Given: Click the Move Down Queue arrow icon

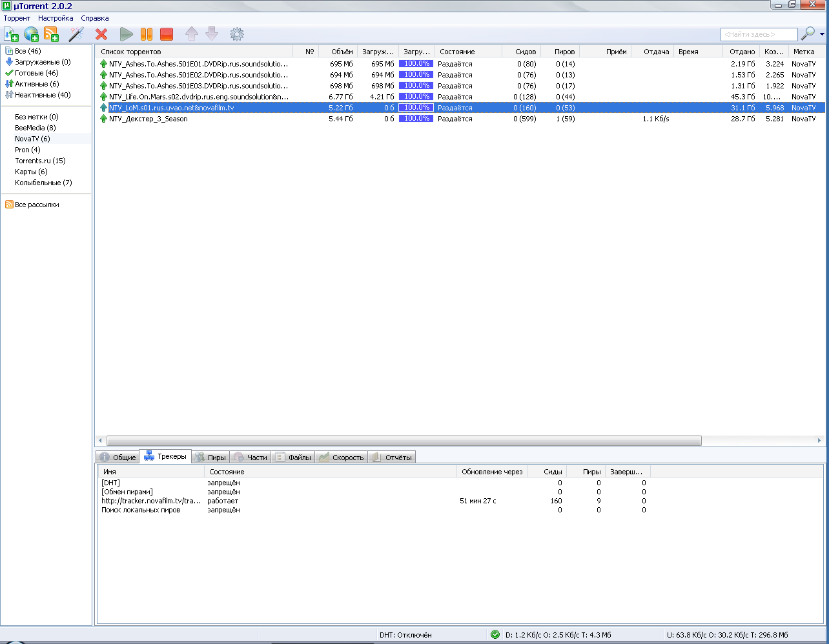Looking at the screenshot, I should tap(212, 34).
